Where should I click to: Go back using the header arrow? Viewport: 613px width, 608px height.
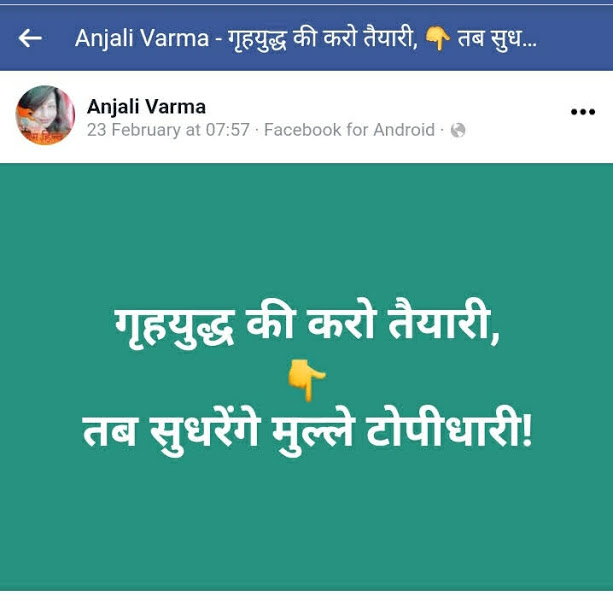(x=30, y=38)
